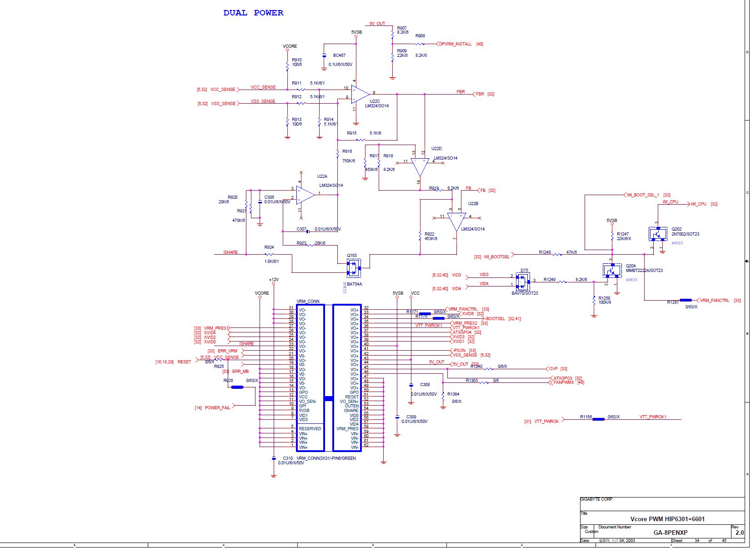The image size is (756, 553).
Task: Click capacitor BC467 symbol
Action: [x=324, y=55]
